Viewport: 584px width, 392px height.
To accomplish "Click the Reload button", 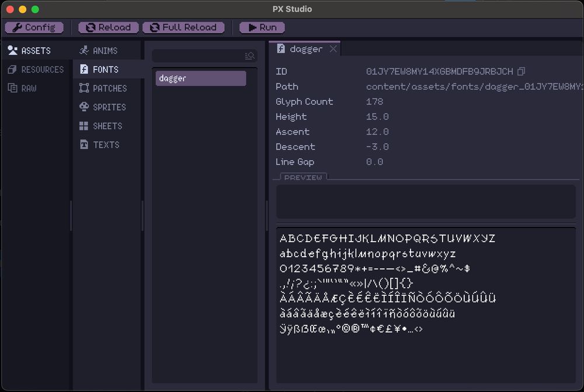I will (x=109, y=27).
